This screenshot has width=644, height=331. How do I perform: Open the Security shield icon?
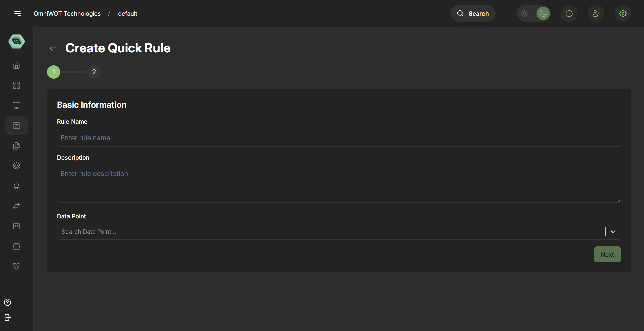tap(16, 266)
